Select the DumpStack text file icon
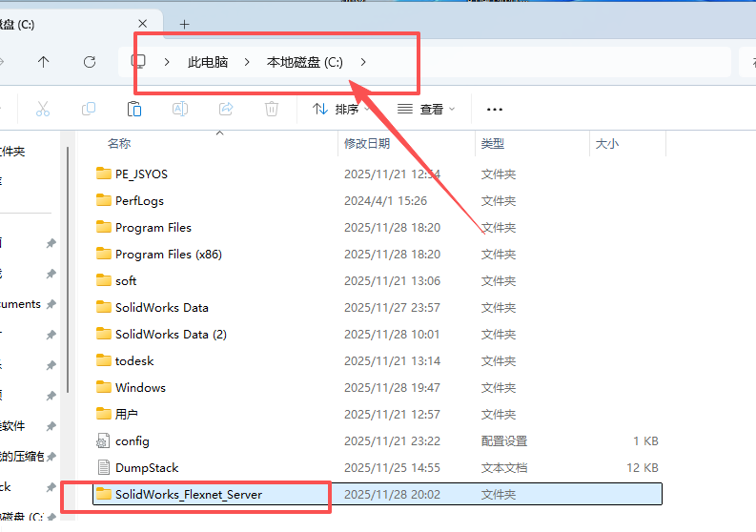This screenshot has width=756, height=532. 103,467
